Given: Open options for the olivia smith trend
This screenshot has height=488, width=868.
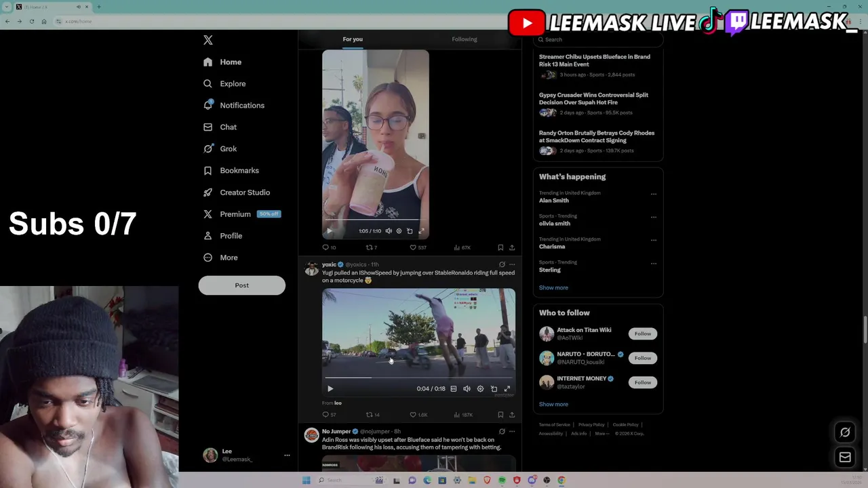Looking at the screenshot, I should tap(654, 217).
